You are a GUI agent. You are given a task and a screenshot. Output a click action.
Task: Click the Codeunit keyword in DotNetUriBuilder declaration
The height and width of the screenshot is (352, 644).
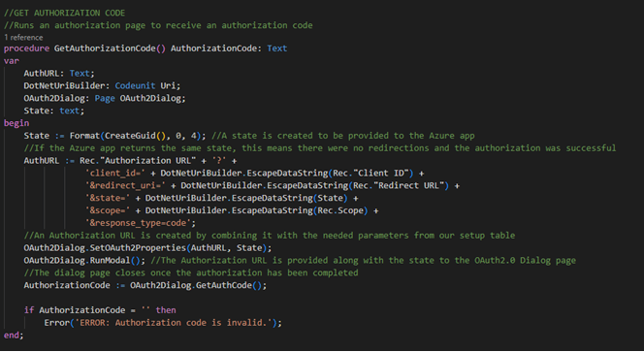coord(135,86)
